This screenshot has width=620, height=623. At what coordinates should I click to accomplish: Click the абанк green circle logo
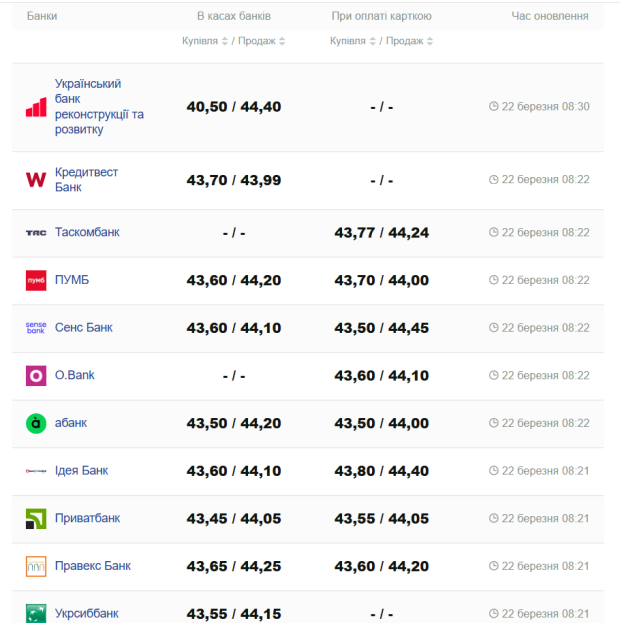[x=36, y=423]
